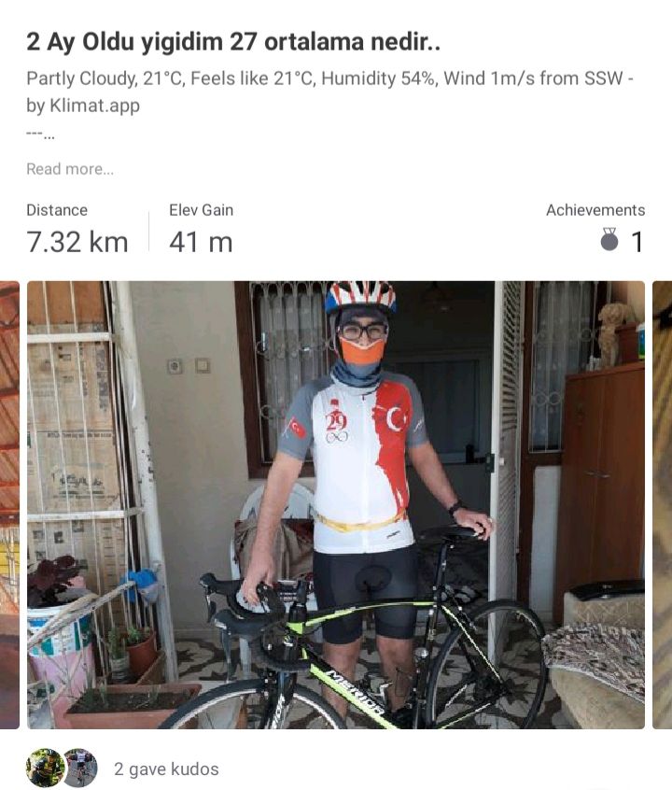Expand the truncated '---...' description line

click(40, 135)
